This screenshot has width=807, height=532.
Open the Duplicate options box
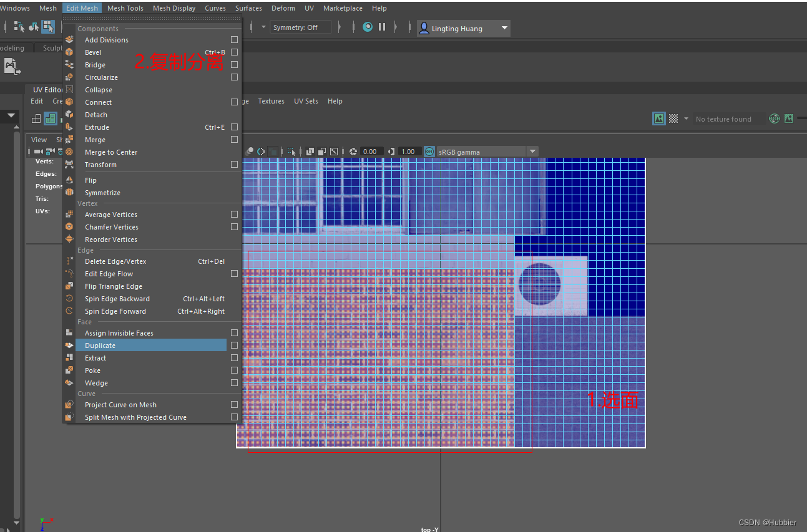[x=234, y=345]
